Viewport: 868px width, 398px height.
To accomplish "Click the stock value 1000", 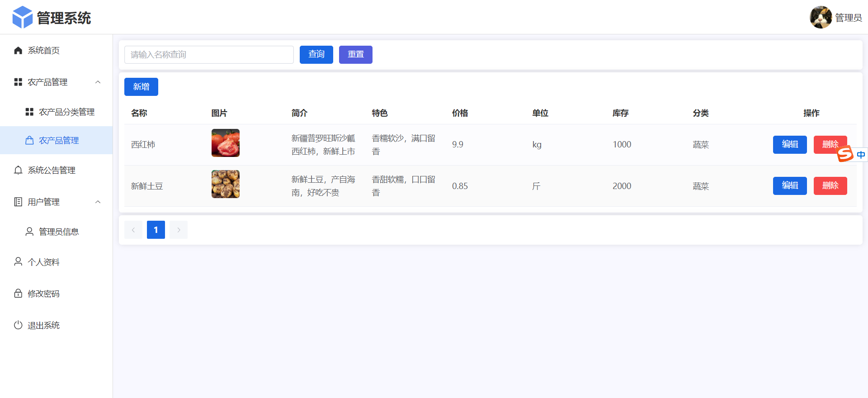I will [x=622, y=145].
